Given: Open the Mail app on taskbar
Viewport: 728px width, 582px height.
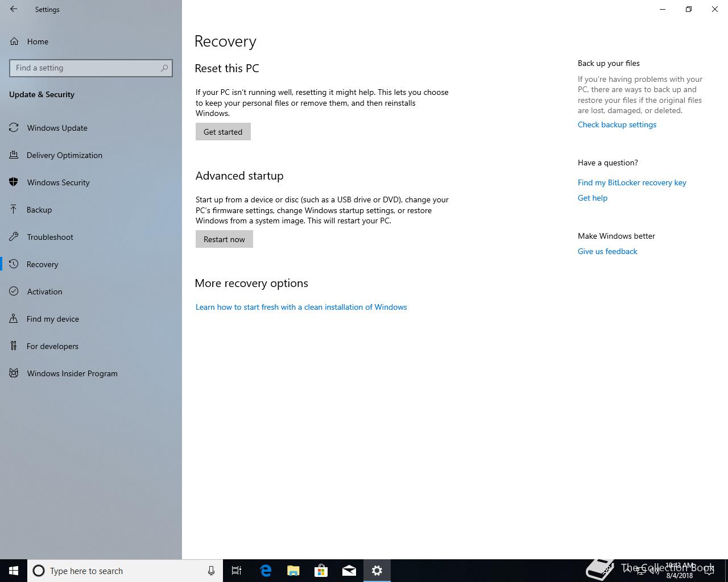Looking at the screenshot, I should pyautogui.click(x=349, y=571).
